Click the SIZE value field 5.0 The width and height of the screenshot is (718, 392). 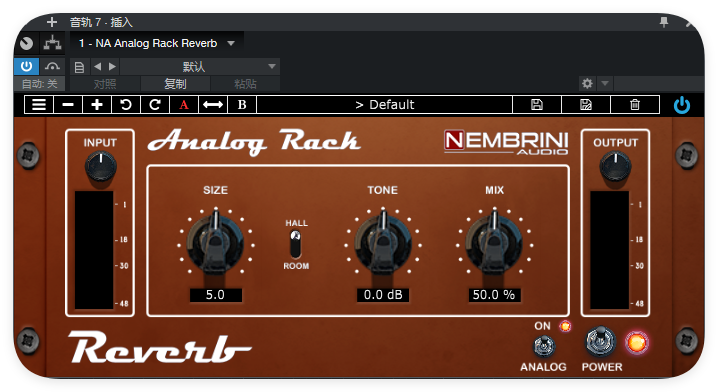tap(216, 295)
